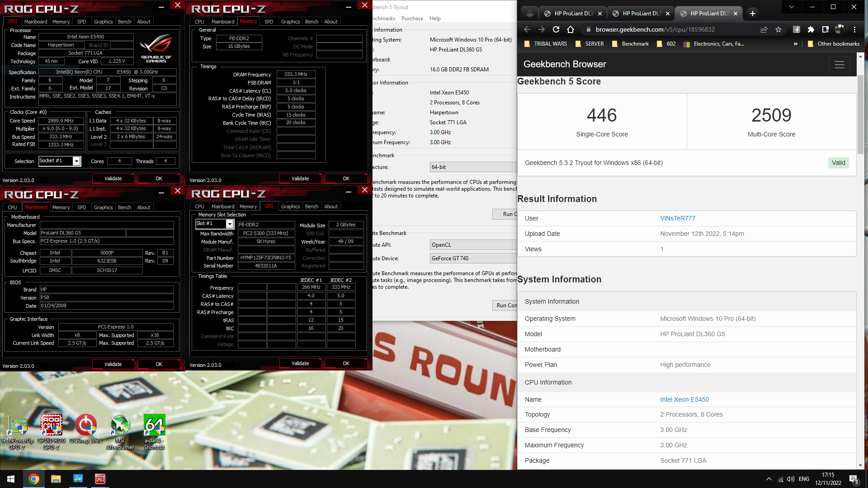Click the ROG CPU-Z taskbar icon
This screenshot has height=488, width=868.
pos(100,479)
